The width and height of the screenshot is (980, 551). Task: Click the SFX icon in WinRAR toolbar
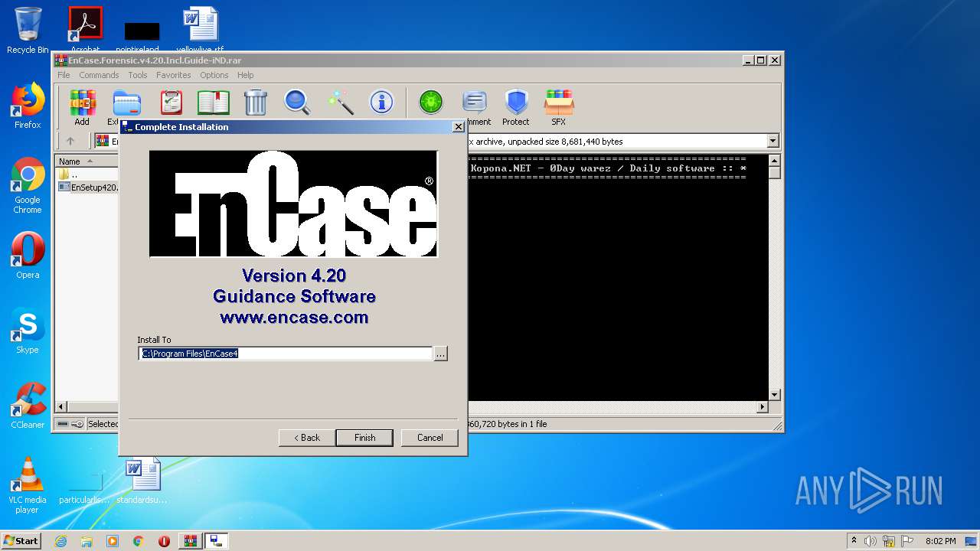pyautogui.click(x=559, y=107)
